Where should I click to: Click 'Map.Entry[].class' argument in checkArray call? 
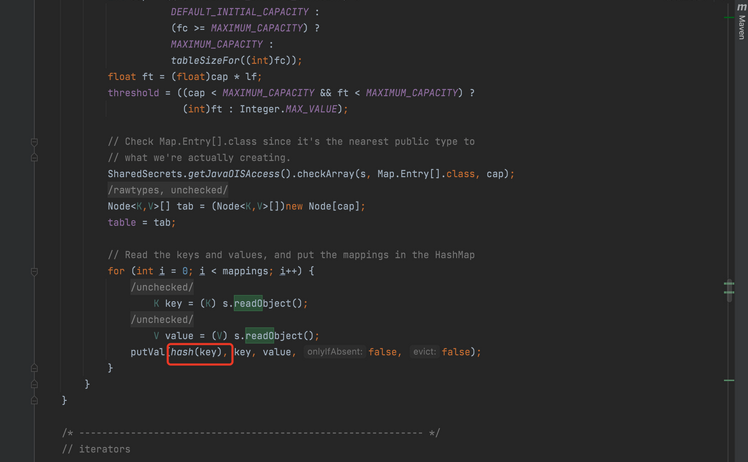(x=426, y=174)
